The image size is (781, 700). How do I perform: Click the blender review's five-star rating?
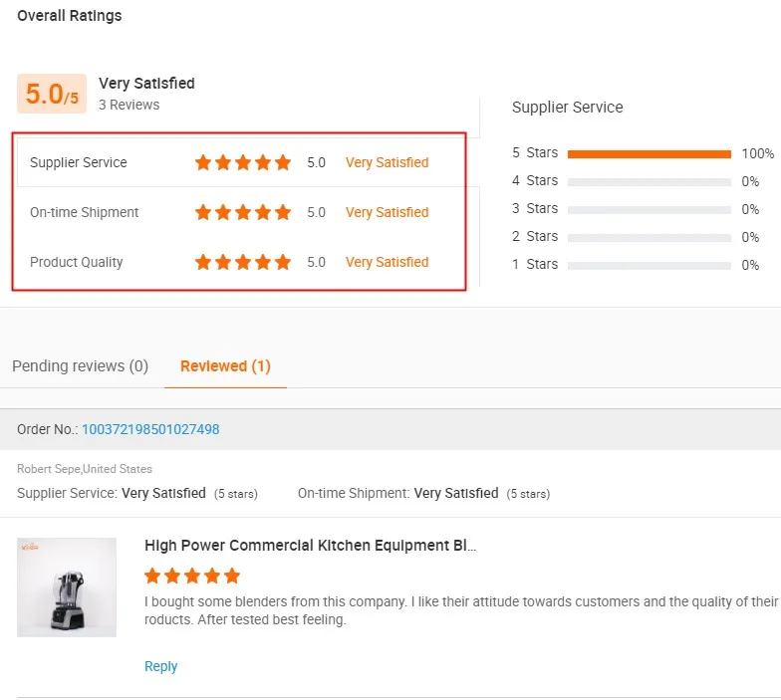(192, 576)
